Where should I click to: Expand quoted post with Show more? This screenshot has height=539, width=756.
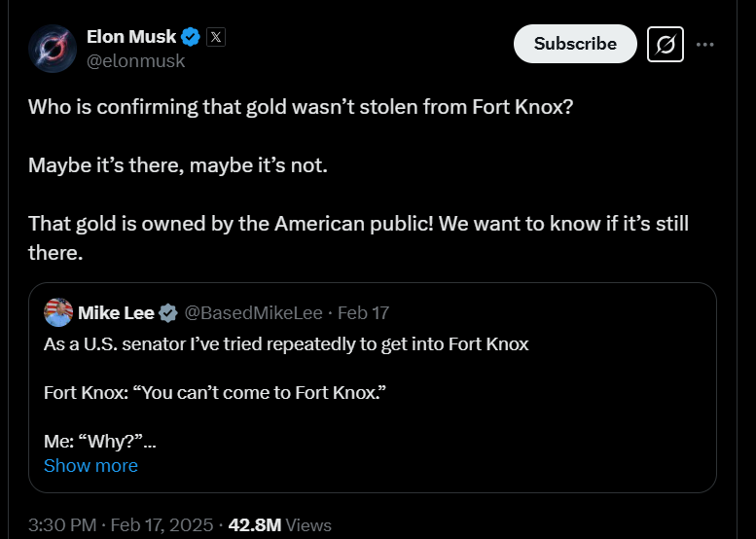pos(90,466)
